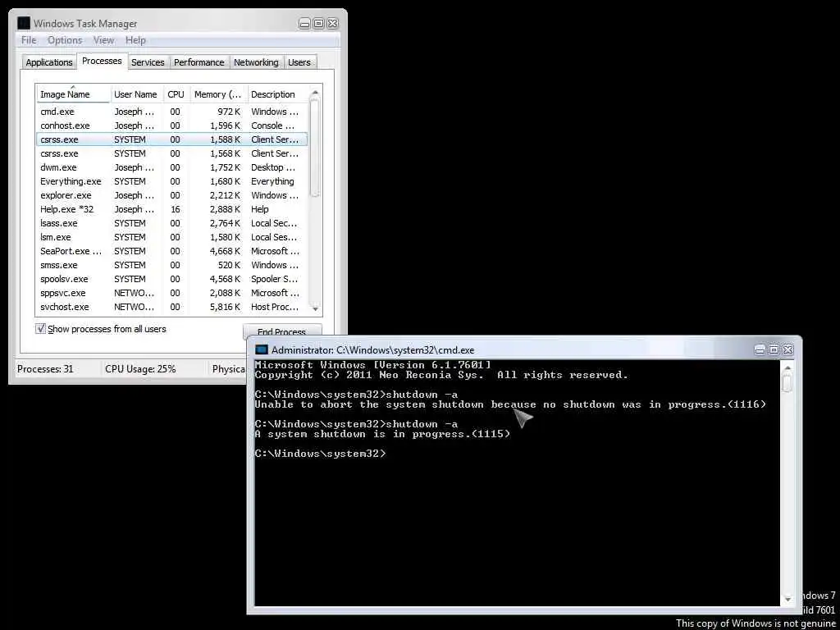840x630 pixels.
Task: Open the Task Manager title bar icon
Action: coord(24,24)
